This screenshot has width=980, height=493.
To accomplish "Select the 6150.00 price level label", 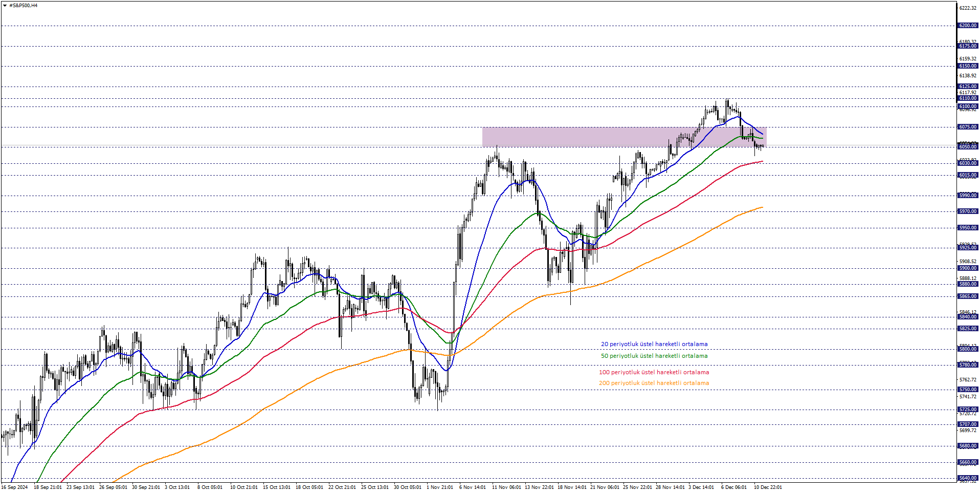I will [968, 66].
